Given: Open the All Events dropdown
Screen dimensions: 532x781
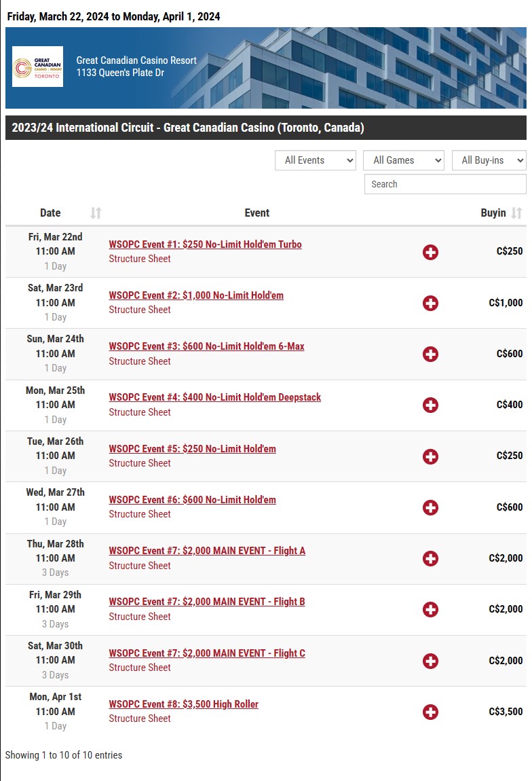Looking at the screenshot, I should pyautogui.click(x=316, y=160).
